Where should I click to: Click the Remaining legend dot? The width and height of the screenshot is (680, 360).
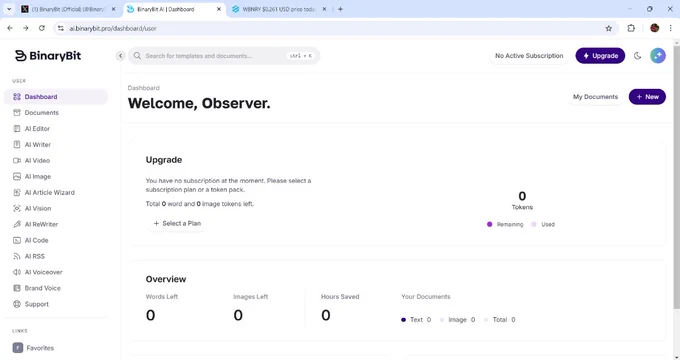[490, 224]
